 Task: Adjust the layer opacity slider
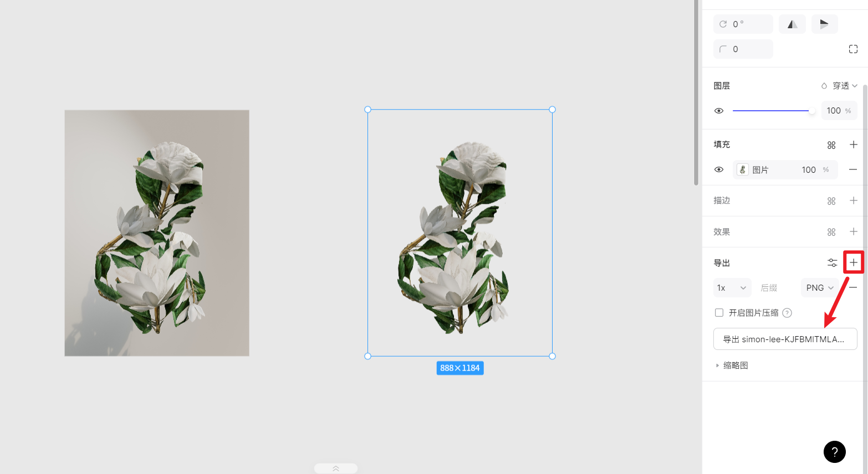click(x=773, y=111)
